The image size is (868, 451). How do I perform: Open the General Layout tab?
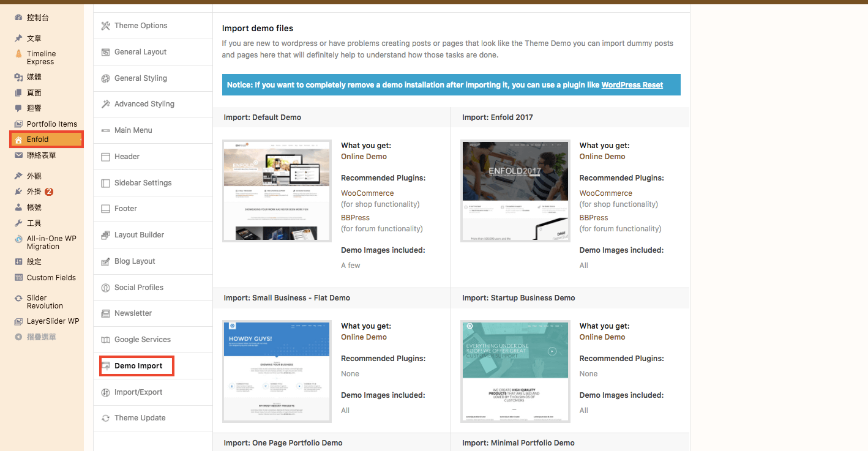point(153,52)
